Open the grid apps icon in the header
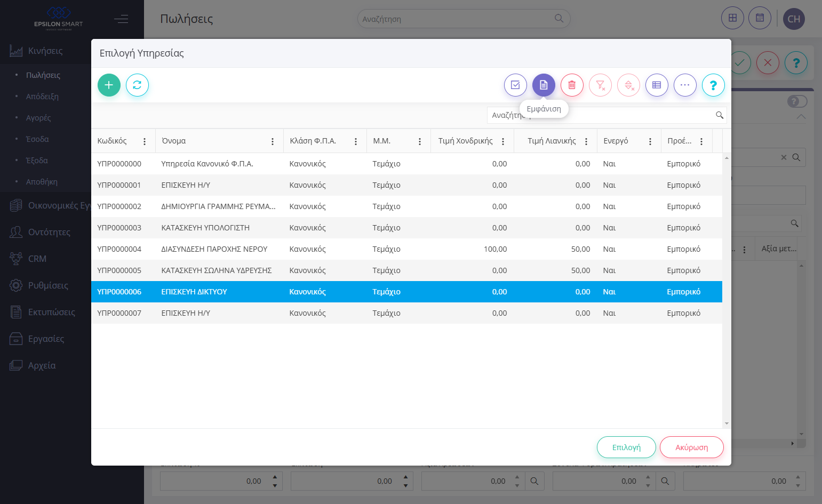This screenshot has width=822, height=504. (x=732, y=18)
